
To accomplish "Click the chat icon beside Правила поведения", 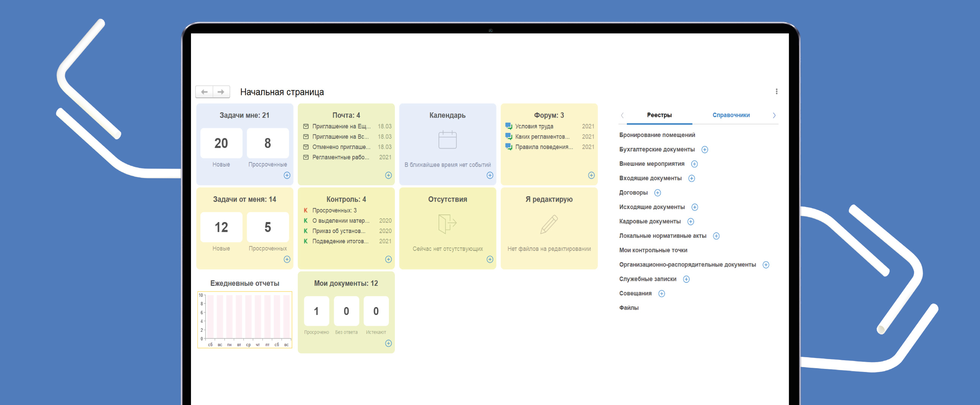I will (509, 147).
